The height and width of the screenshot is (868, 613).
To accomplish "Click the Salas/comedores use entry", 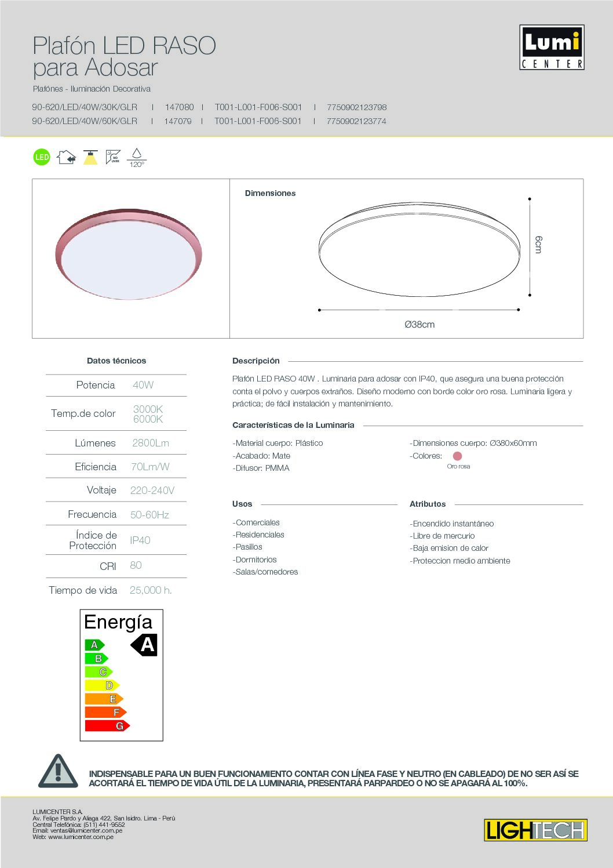I will pyautogui.click(x=265, y=572).
